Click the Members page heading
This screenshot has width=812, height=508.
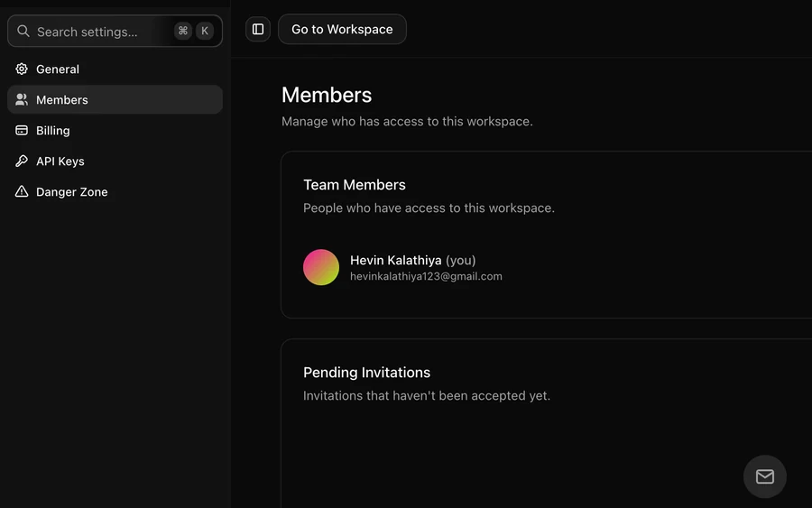coord(327,96)
